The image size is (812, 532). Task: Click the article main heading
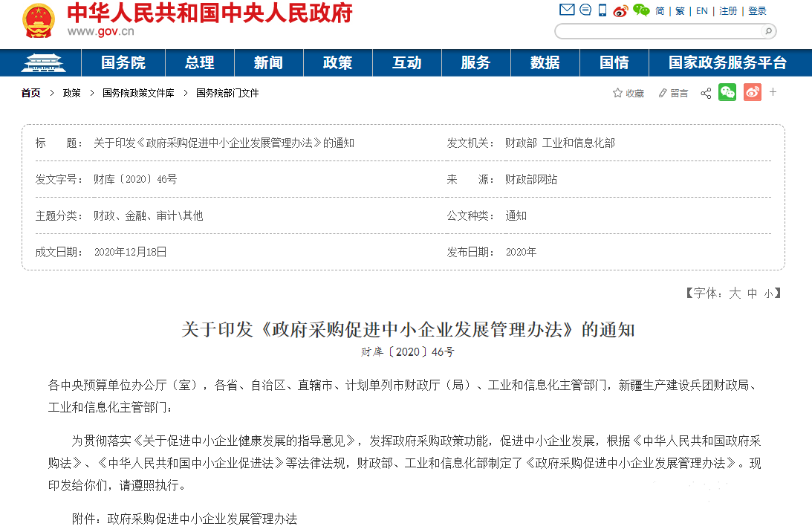click(408, 329)
